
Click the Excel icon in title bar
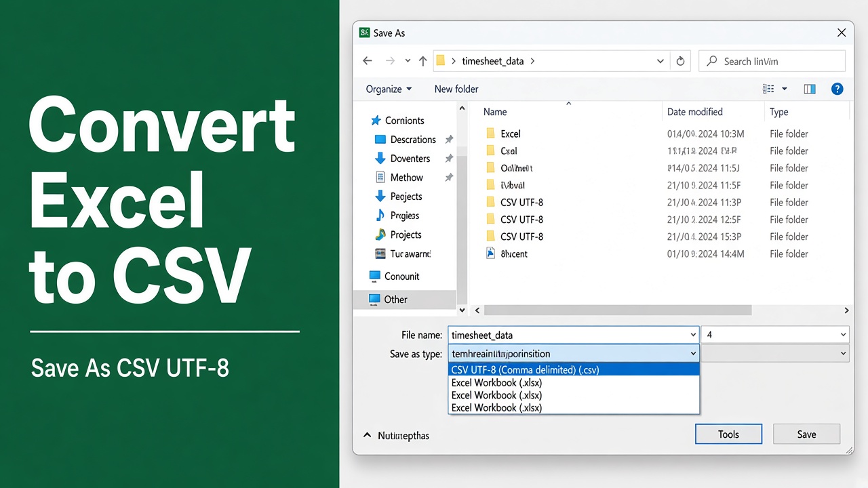365,33
